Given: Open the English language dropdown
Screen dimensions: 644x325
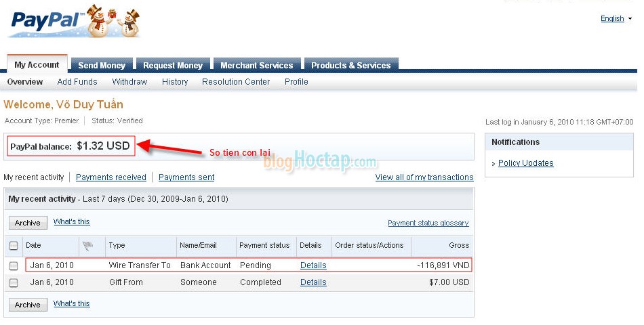Looking at the screenshot, I should (616, 18).
